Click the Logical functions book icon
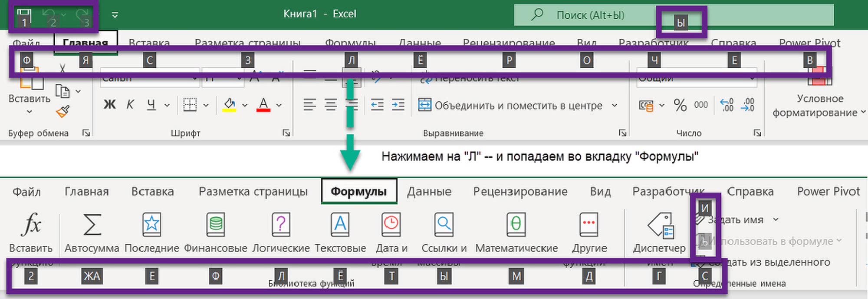The image size is (868, 299). 281,225
